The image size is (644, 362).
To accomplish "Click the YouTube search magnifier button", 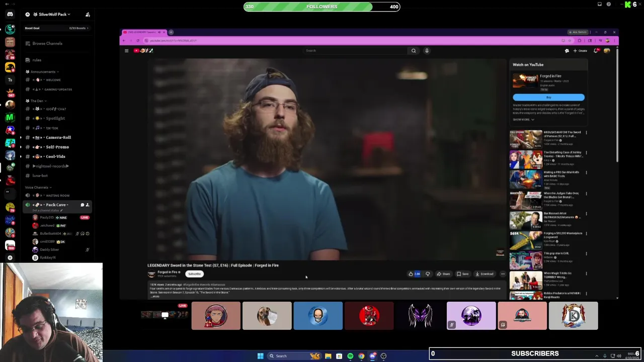I will pyautogui.click(x=414, y=50).
